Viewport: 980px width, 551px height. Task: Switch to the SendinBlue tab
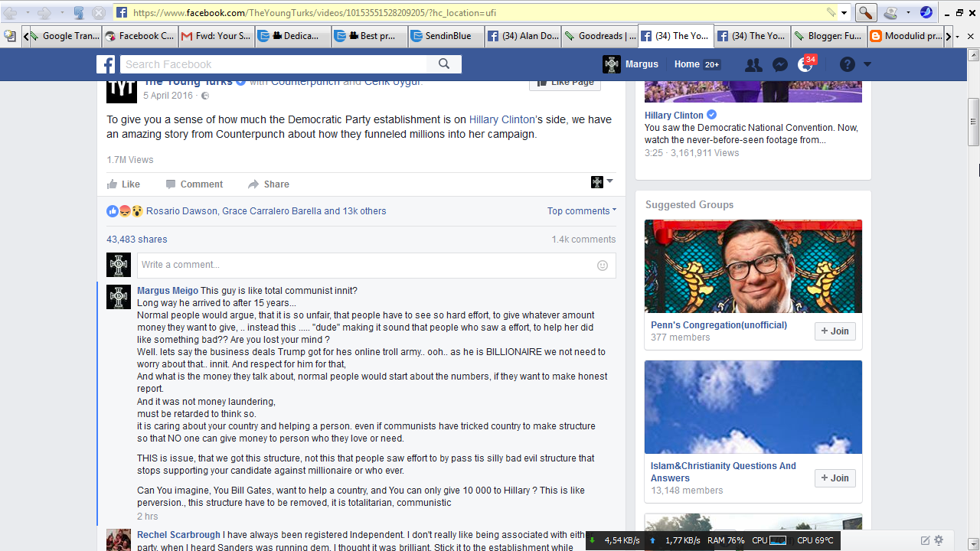click(x=446, y=36)
